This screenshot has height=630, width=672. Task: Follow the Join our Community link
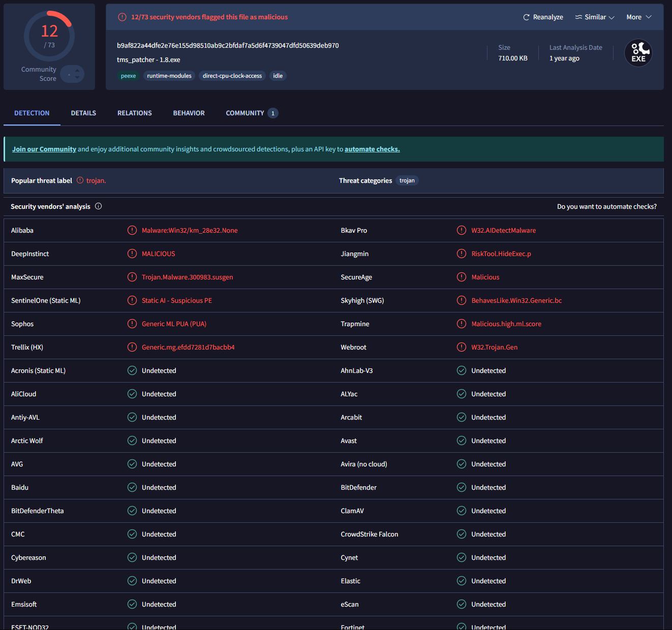[44, 149]
